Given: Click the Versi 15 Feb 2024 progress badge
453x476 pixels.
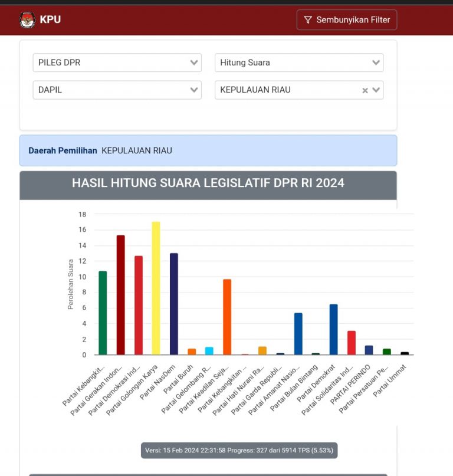Looking at the screenshot, I should coord(239,451).
